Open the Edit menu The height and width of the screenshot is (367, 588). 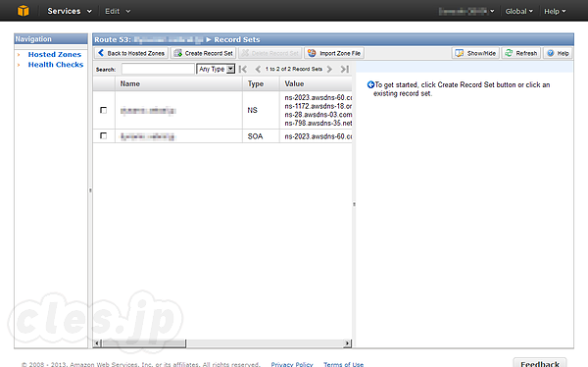tap(118, 11)
